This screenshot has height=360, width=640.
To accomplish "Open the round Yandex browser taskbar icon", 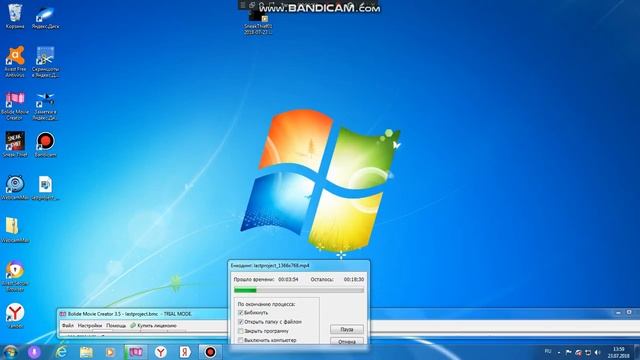I will pyautogui.click(x=161, y=352).
